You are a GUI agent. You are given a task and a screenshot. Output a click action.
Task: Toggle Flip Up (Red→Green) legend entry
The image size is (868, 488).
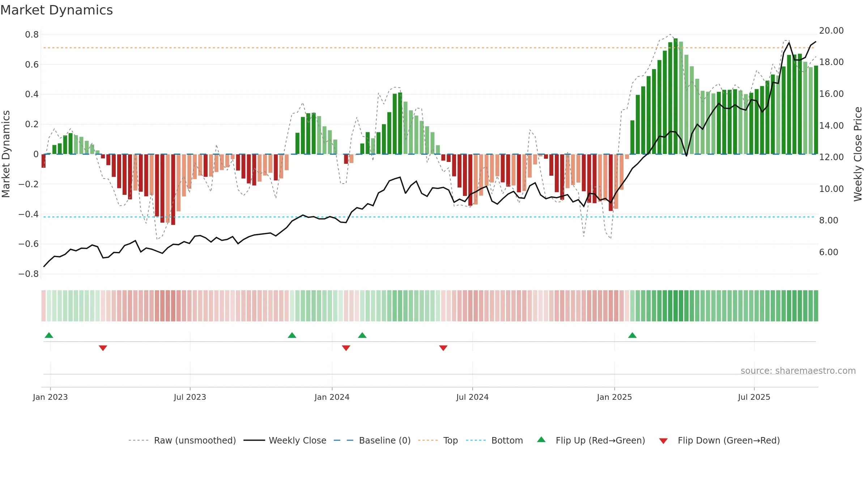591,440
